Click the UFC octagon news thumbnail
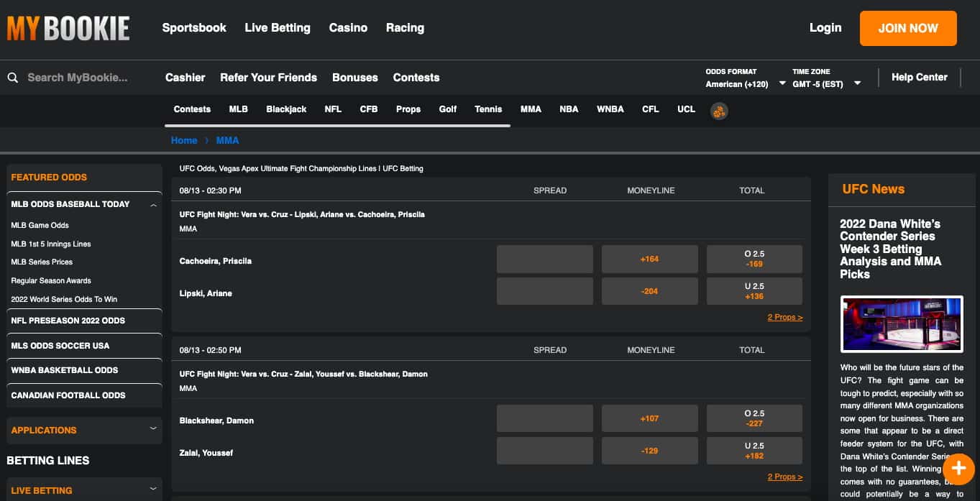The height and width of the screenshot is (501, 980). (902, 323)
